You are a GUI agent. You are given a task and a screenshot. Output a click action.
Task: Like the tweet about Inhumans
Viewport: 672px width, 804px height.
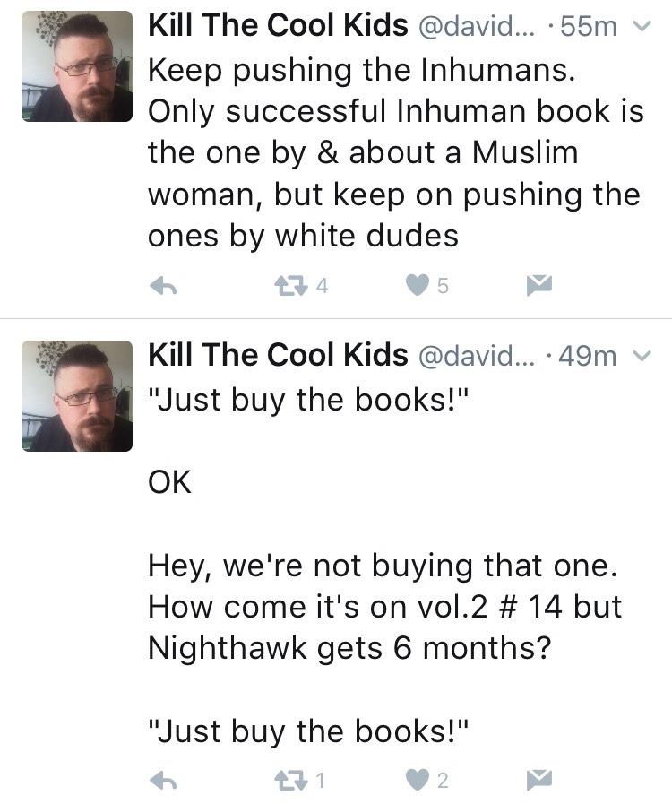[x=417, y=286]
